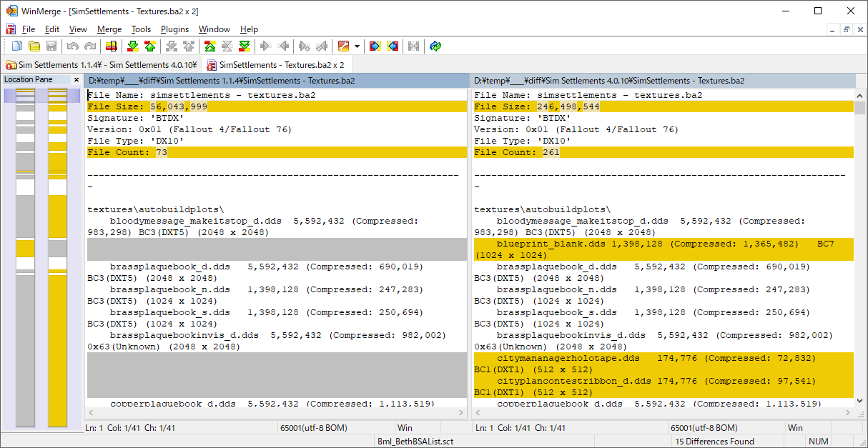
Task: Jump to Last Difference icon
Action: click(x=245, y=46)
